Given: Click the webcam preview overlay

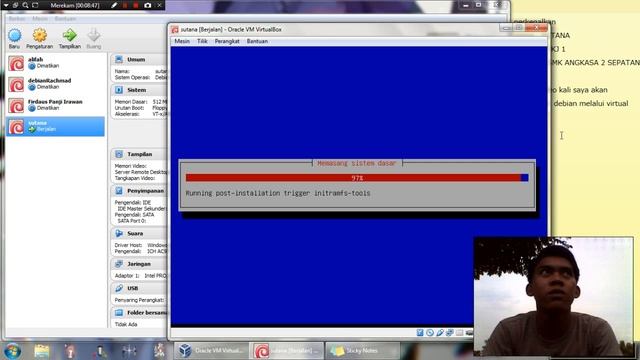Looking at the screenshot, I should (x=553, y=296).
